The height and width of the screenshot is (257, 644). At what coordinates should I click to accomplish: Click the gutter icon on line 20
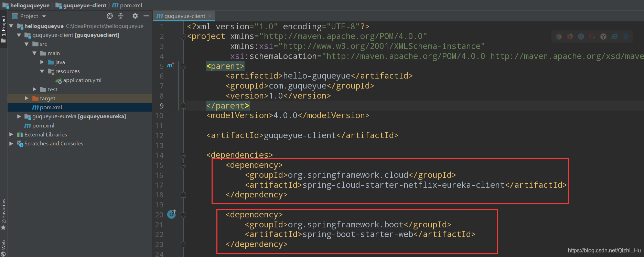pos(172,214)
